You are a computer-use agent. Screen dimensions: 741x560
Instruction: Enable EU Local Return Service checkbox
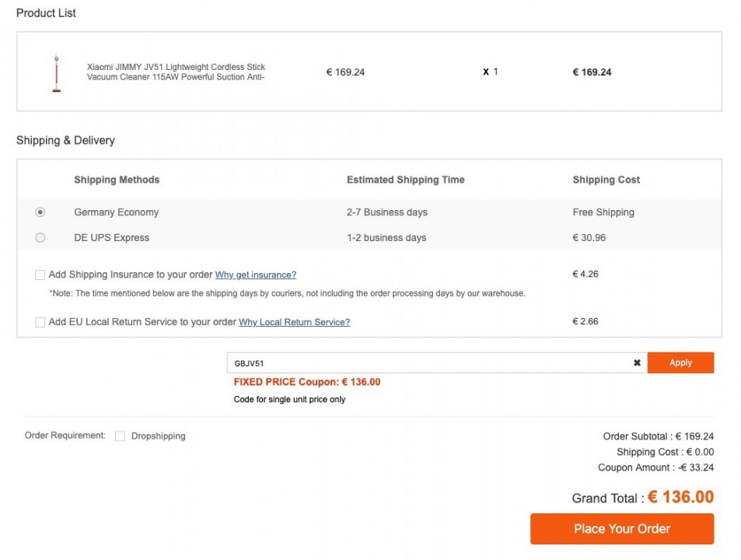pyautogui.click(x=40, y=322)
